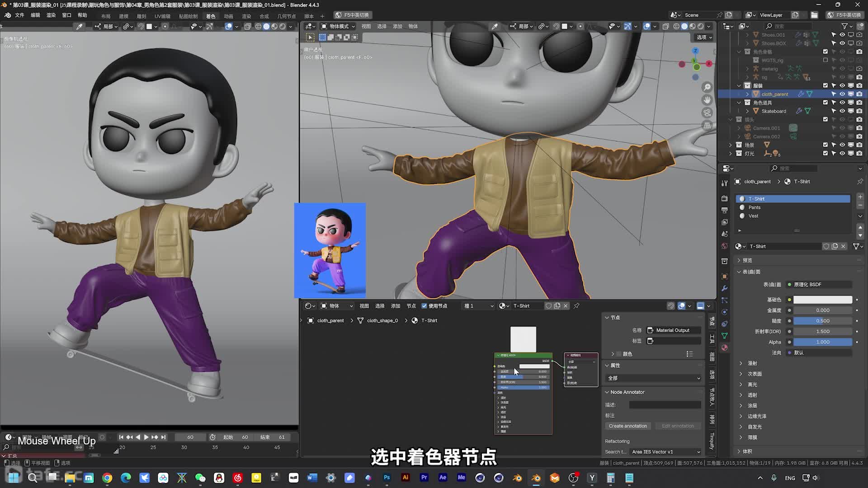The height and width of the screenshot is (488, 868).
Task: Open the Render properties tab icon
Action: tap(725, 198)
